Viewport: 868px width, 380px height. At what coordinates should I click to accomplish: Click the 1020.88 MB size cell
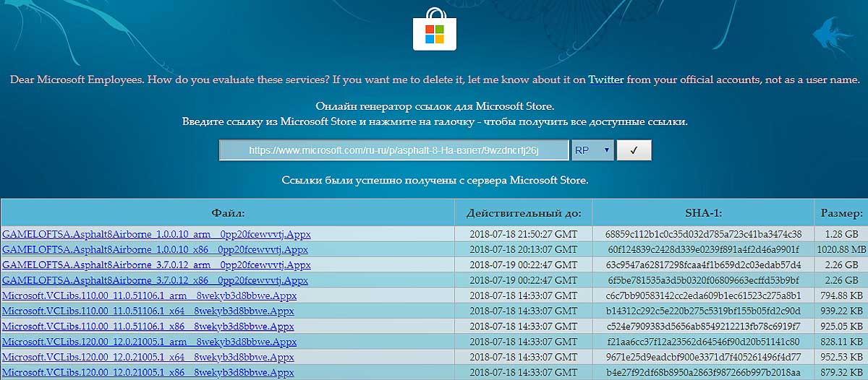point(841,249)
